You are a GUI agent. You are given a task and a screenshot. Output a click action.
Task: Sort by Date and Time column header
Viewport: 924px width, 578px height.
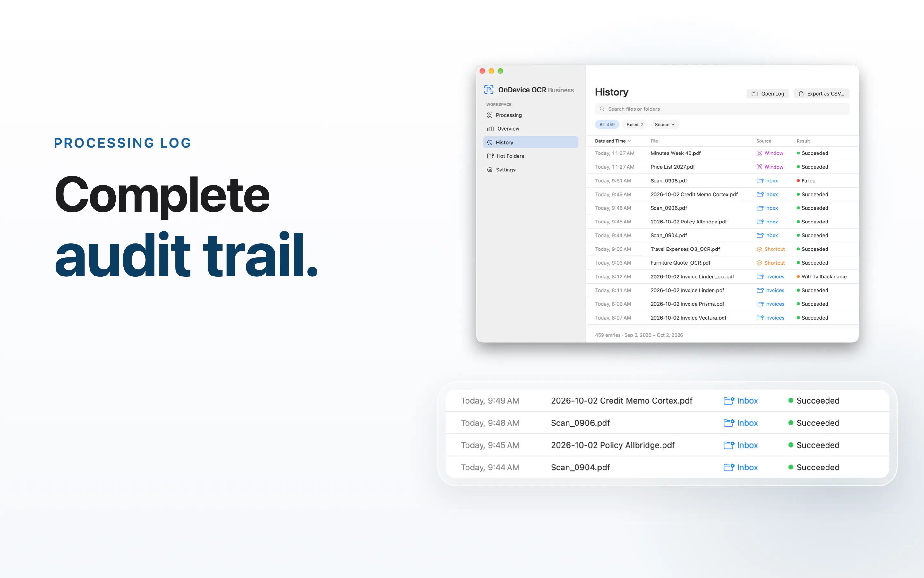[x=612, y=141]
